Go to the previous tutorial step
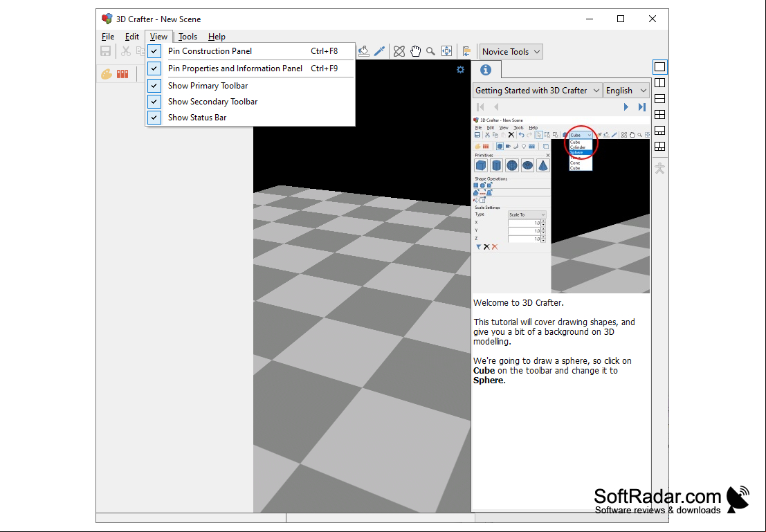Viewport: 766px width, 532px height. 496,107
